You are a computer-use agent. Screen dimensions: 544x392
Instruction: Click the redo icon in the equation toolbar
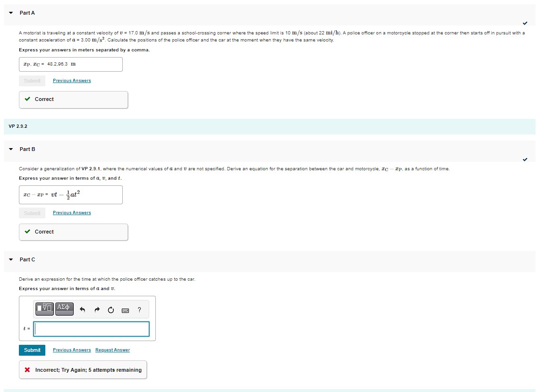pyautogui.click(x=97, y=309)
